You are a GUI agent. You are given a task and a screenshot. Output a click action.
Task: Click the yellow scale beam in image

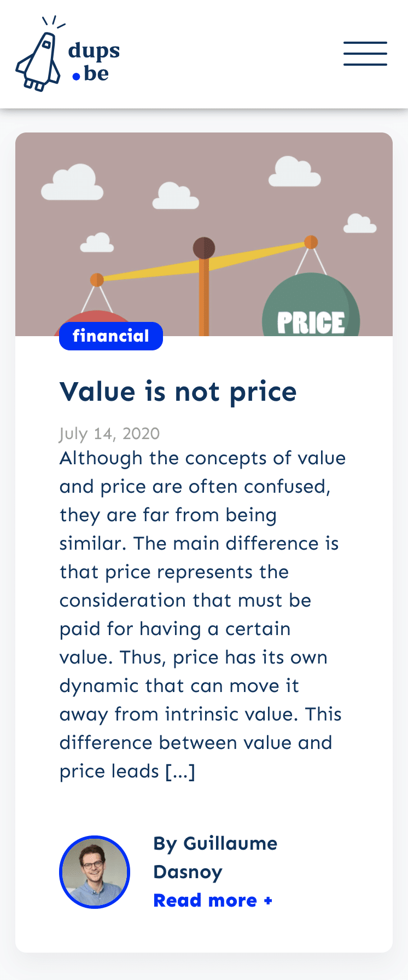click(204, 261)
